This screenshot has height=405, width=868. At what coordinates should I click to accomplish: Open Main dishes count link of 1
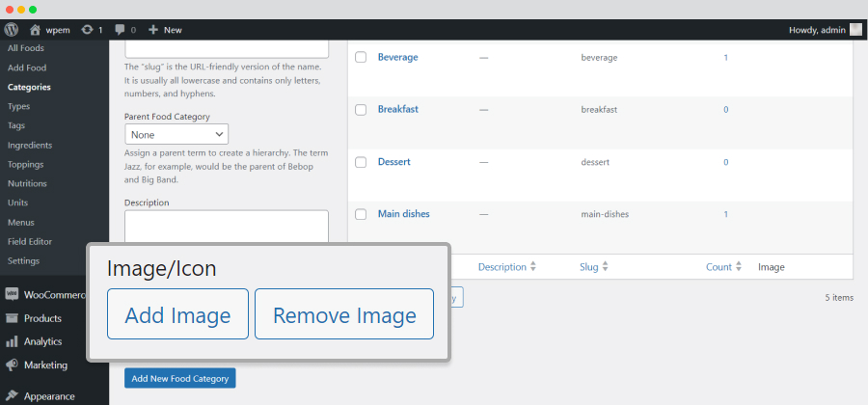725,214
